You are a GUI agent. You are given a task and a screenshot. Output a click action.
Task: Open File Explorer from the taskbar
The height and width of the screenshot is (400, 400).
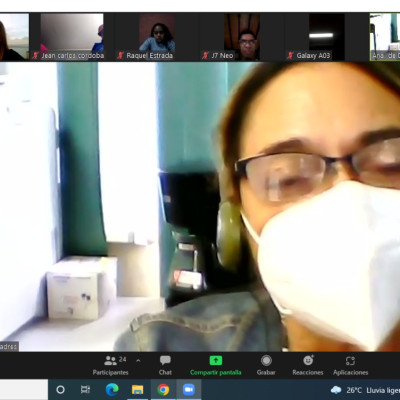137,389
